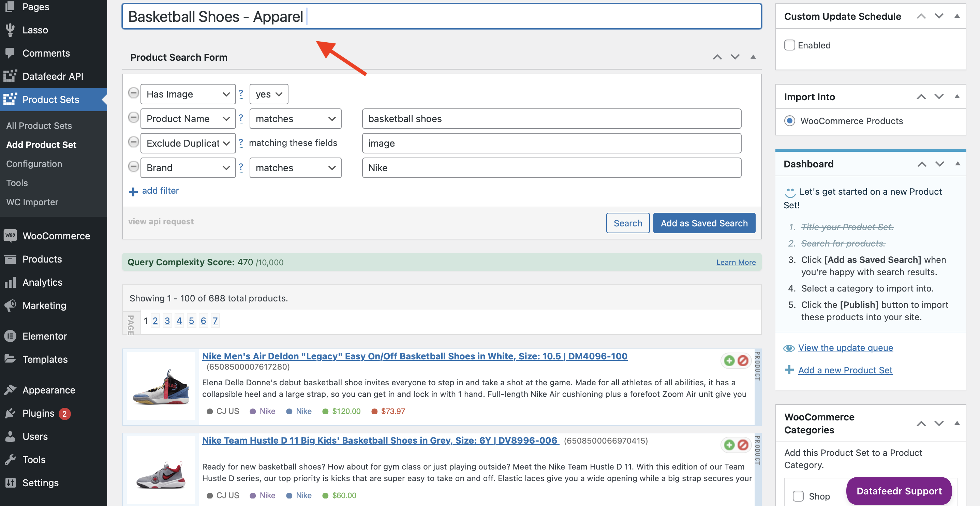980x506 pixels.
Task: Click the plus icon beside add filter
Action: (133, 191)
